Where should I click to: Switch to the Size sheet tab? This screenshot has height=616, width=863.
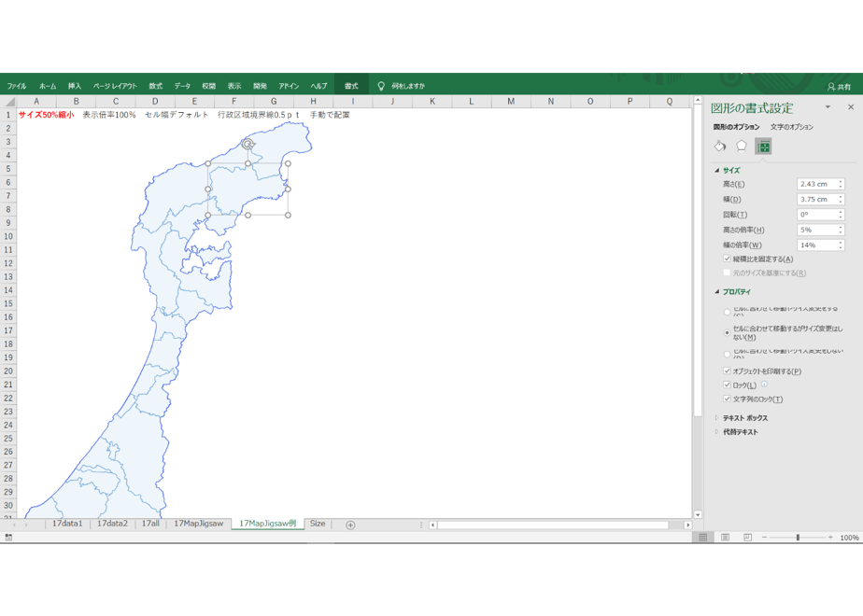[x=318, y=524]
